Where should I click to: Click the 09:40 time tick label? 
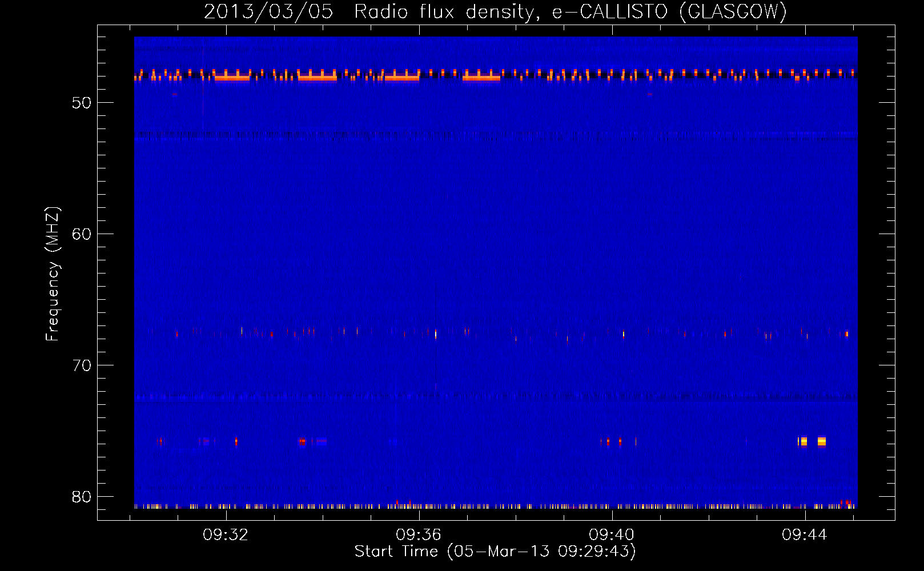pos(612,534)
